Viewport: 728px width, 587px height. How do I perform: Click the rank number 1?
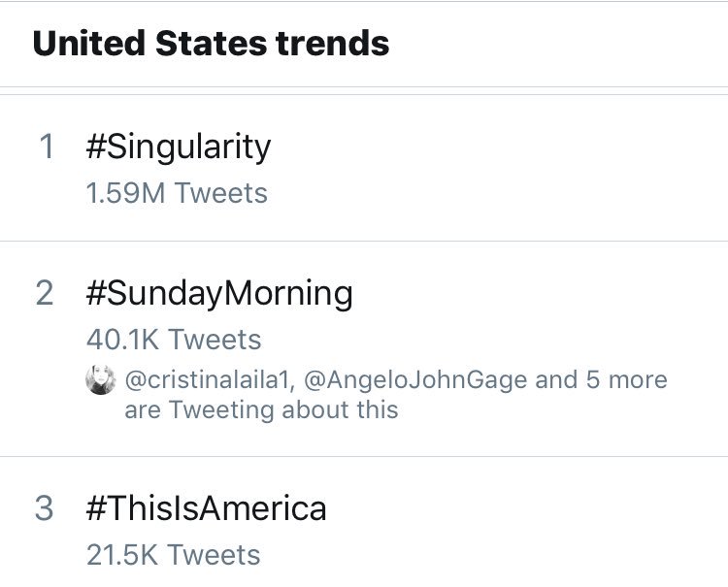(x=46, y=147)
